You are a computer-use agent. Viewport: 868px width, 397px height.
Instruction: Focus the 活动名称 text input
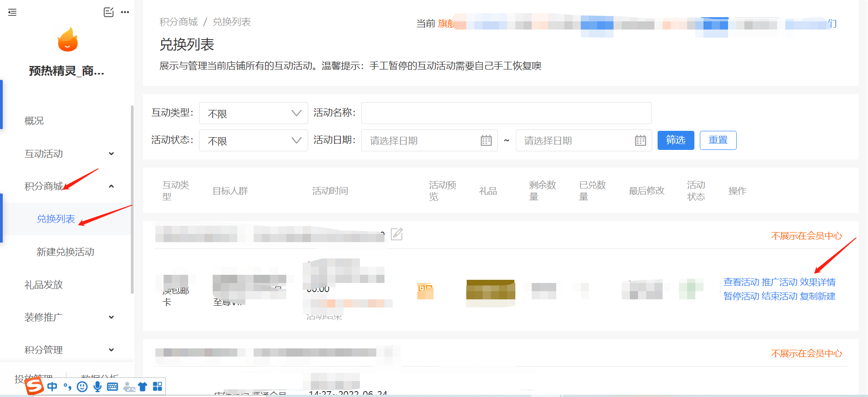[x=506, y=113]
